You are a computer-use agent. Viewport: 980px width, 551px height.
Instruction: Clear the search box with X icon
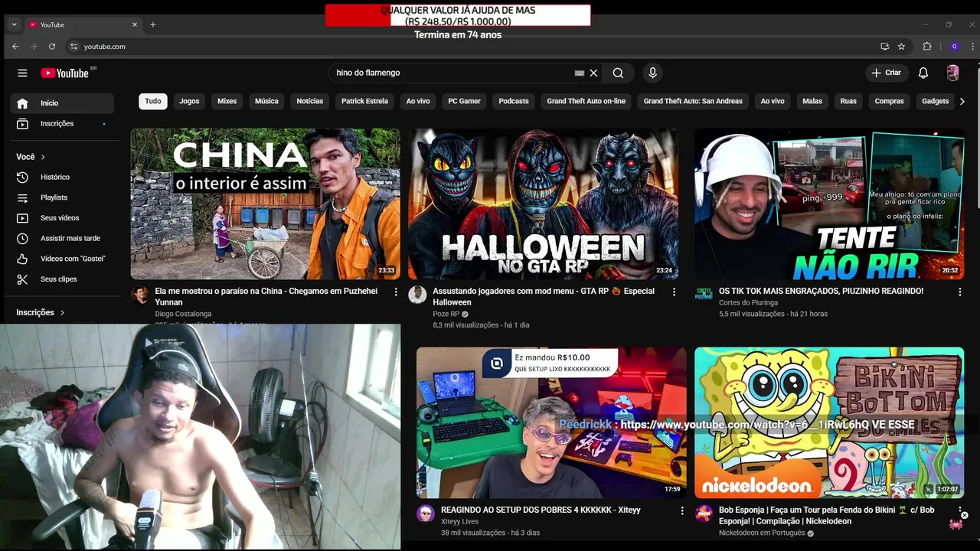click(x=593, y=73)
